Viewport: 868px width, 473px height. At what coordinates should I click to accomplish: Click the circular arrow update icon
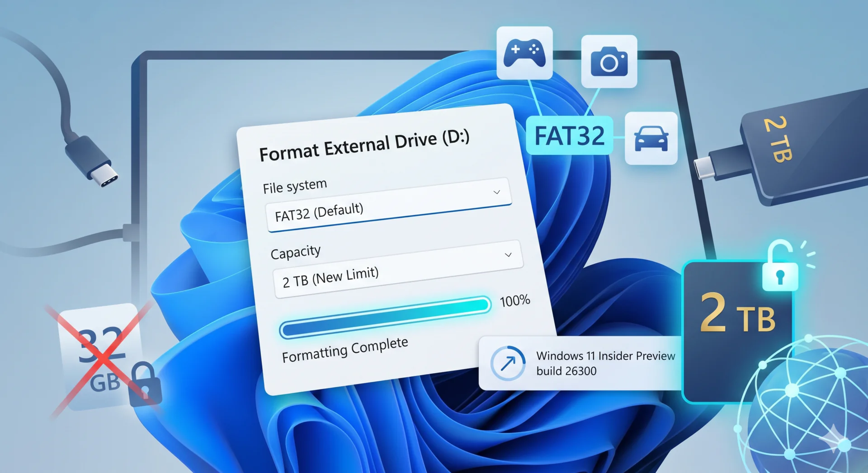[x=508, y=363]
